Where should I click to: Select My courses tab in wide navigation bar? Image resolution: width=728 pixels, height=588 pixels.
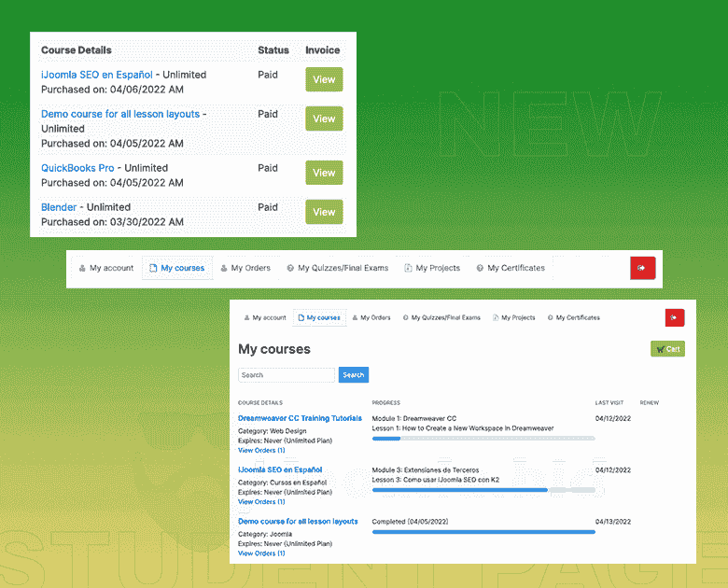pos(177,268)
